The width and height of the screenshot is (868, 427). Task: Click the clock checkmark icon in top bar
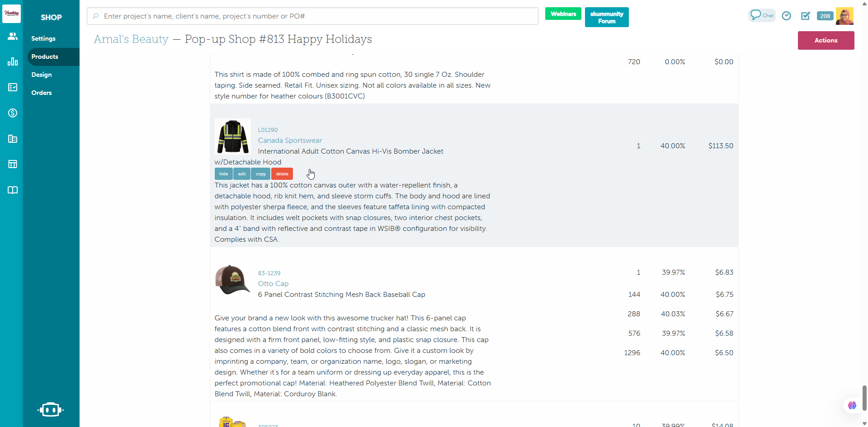coord(786,16)
